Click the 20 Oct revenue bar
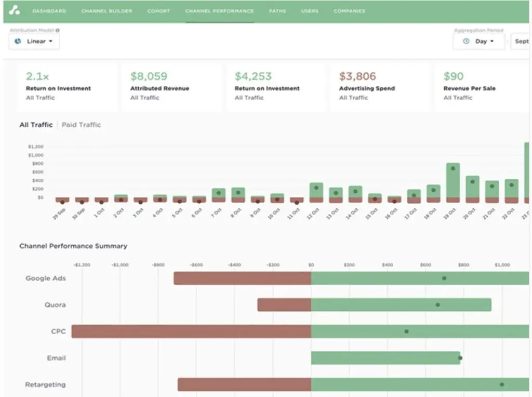The height and width of the screenshot is (397, 532). (x=473, y=187)
